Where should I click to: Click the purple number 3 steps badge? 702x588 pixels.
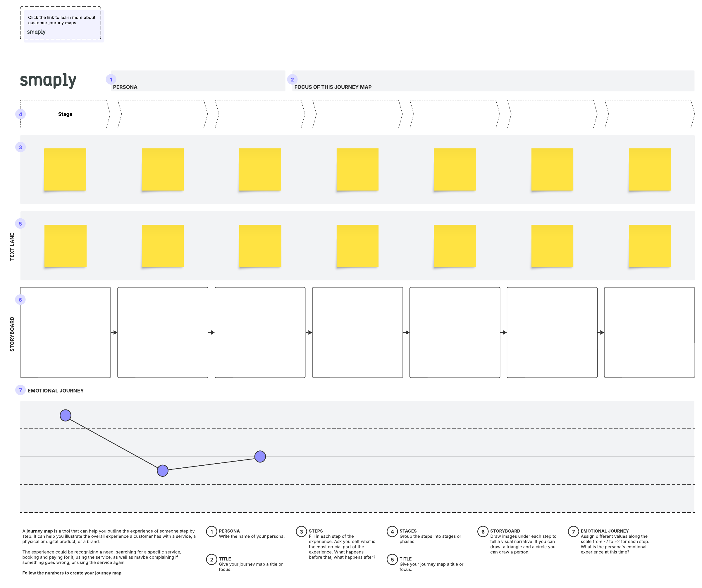20,147
